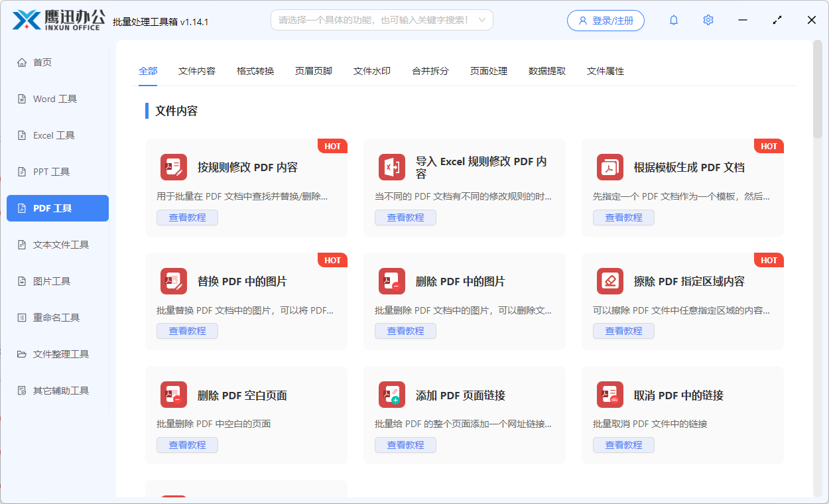Click the 添加 PDF 页面链接 tool icon
This screenshot has width=829, height=504.
(x=392, y=395)
